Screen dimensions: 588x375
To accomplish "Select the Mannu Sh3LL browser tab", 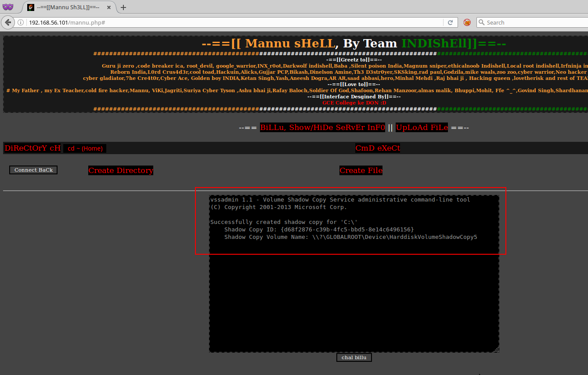I will [68, 7].
